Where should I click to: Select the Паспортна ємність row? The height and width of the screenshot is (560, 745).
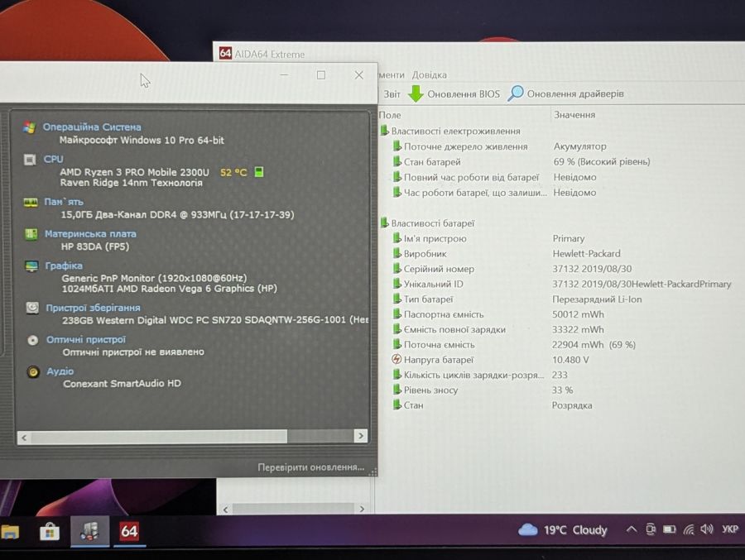pos(561,314)
